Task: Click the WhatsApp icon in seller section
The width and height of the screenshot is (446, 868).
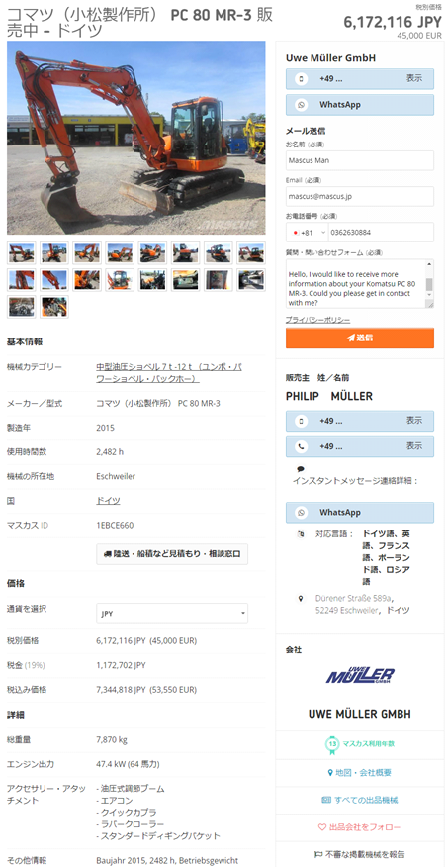Action: [302, 513]
